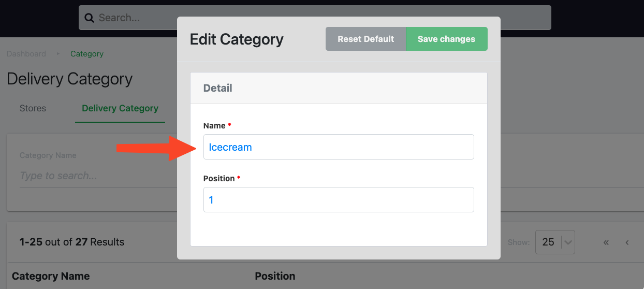This screenshot has height=289, width=644.
Task: Open the Dashboard breadcrumb link
Action: pyautogui.click(x=26, y=54)
